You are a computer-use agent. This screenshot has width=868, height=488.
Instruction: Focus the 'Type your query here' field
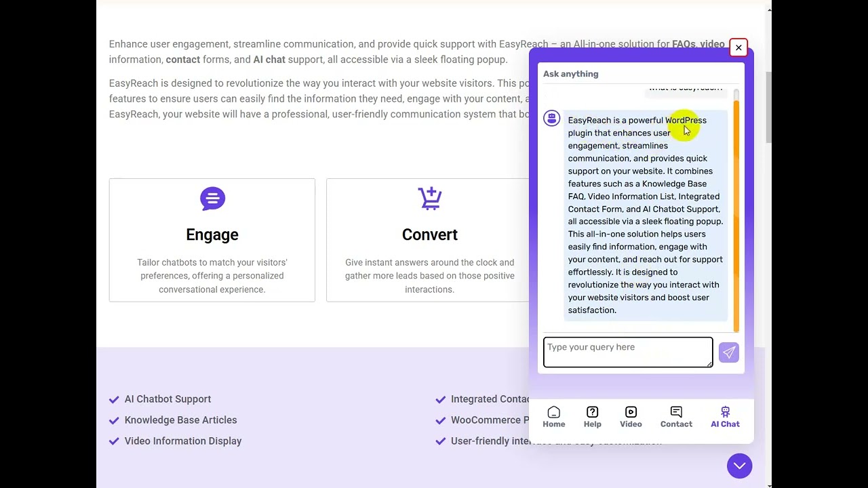tap(628, 352)
